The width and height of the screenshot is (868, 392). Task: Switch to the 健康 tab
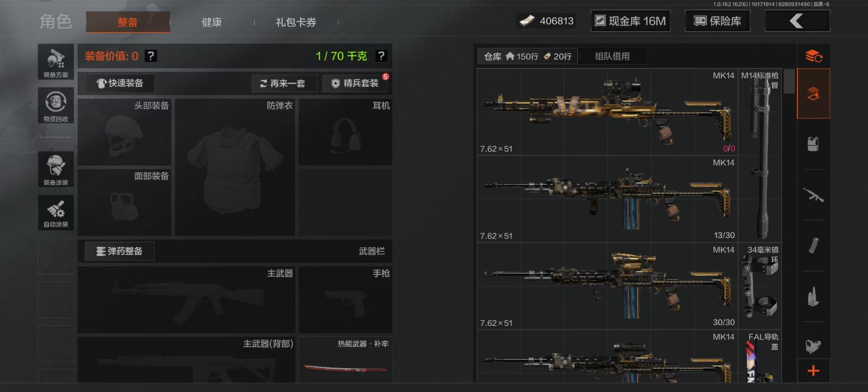(x=212, y=22)
